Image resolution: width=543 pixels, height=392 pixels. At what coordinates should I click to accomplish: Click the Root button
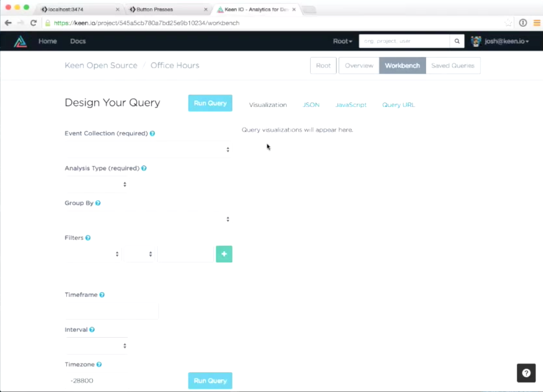[323, 66]
